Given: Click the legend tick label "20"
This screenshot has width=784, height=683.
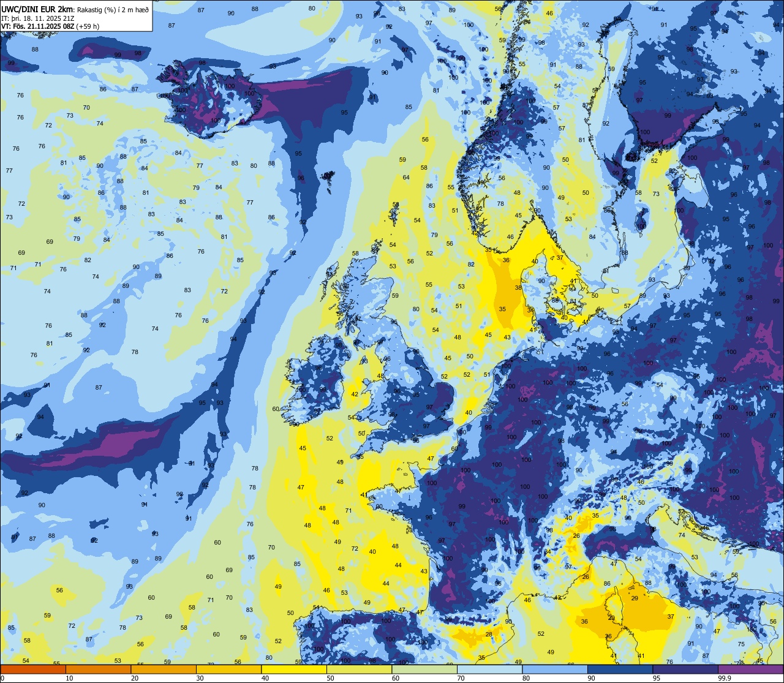Looking at the screenshot, I should click(x=135, y=678).
